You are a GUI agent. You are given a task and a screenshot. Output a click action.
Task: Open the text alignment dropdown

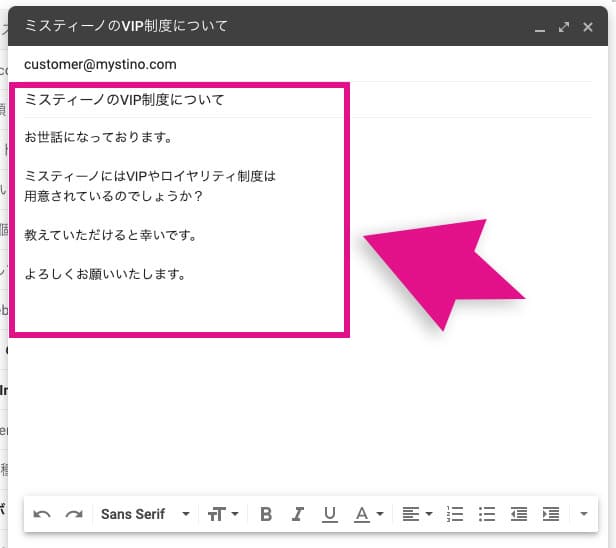tap(417, 514)
